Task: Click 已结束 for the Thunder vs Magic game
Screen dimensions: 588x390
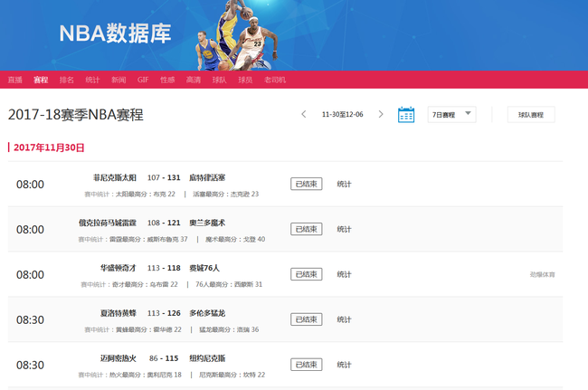Action: pyautogui.click(x=307, y=229)
